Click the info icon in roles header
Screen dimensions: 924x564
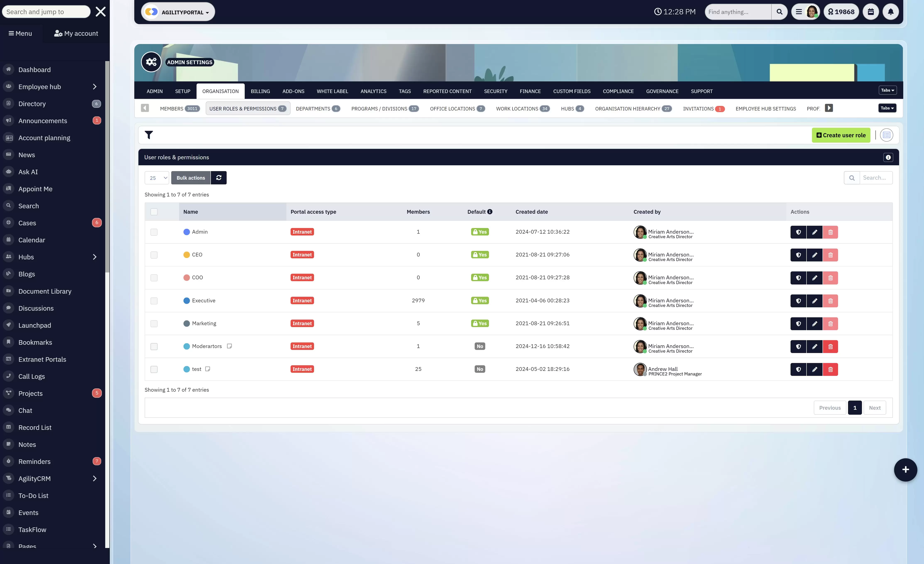[888, 158]
